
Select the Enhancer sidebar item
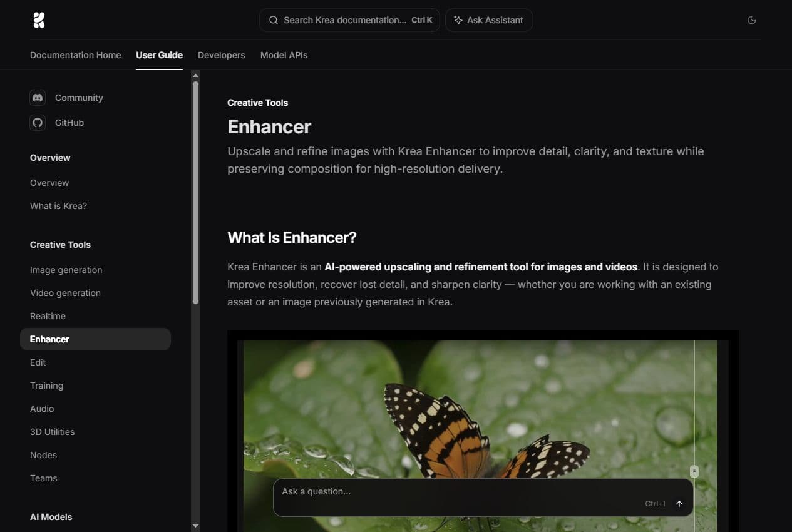(x=95, y=339)
